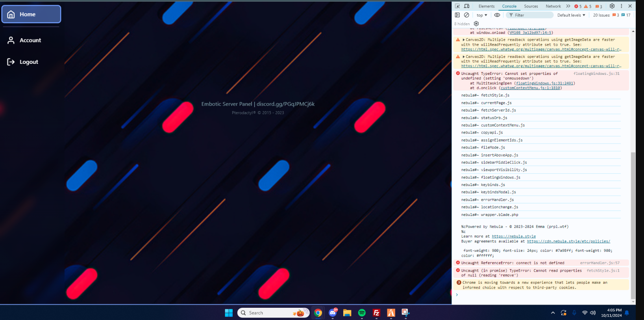Viewport: 644px width, 320px height.
Task: Show more DevTools tabs via chevron
Action: [x=568, y=6]
